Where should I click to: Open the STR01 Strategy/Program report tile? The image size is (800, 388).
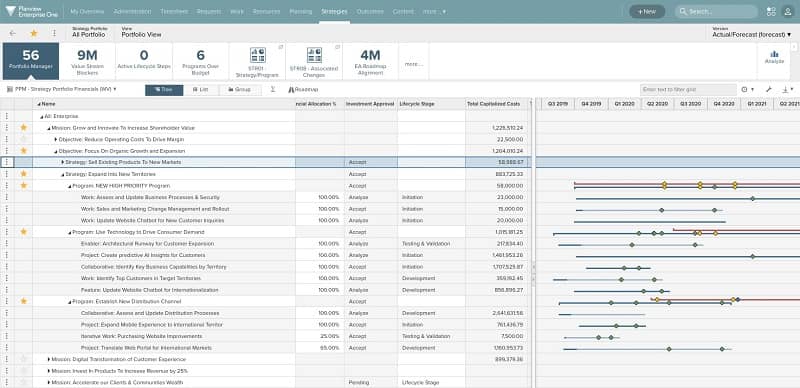click(x=258, y=62)
